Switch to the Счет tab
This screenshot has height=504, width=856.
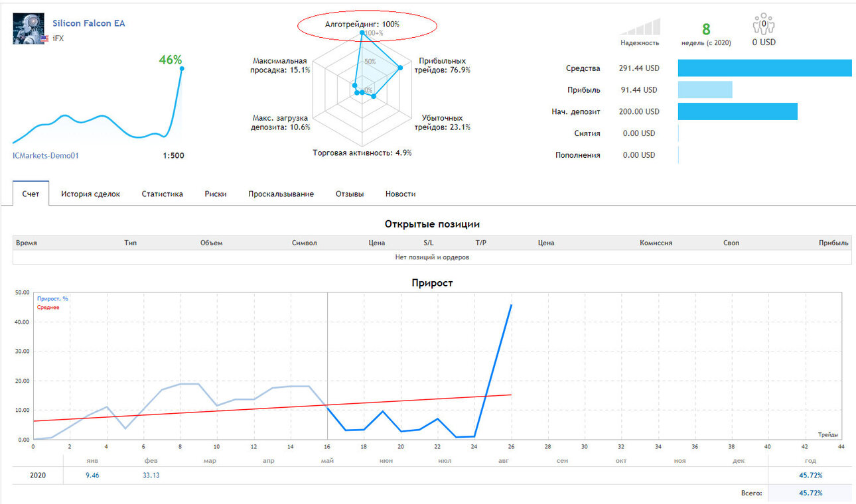(x=31, y=194)
